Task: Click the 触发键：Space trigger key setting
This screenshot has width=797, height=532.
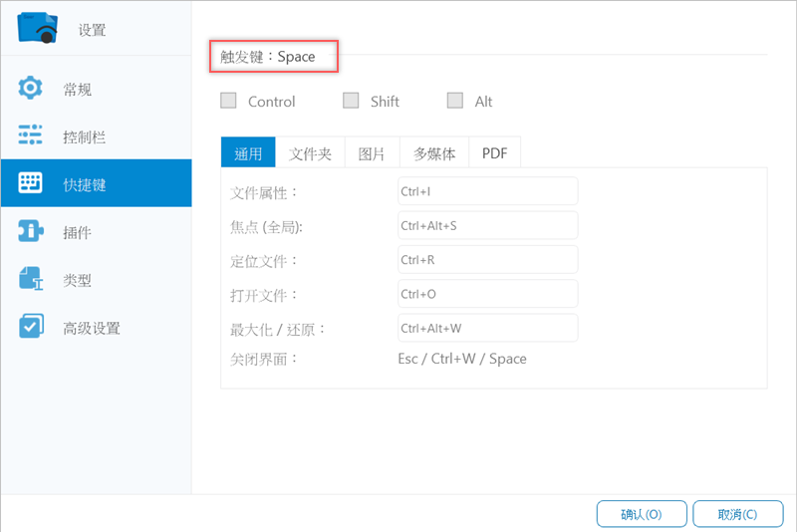Action: [x=274, y=57]
